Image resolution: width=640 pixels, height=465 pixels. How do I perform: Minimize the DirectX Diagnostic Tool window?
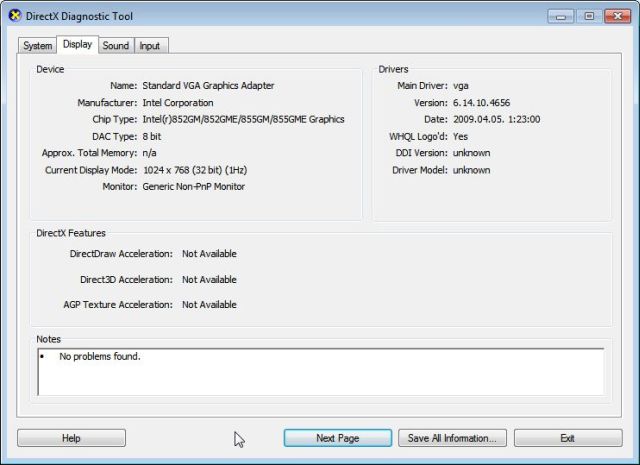560,16
